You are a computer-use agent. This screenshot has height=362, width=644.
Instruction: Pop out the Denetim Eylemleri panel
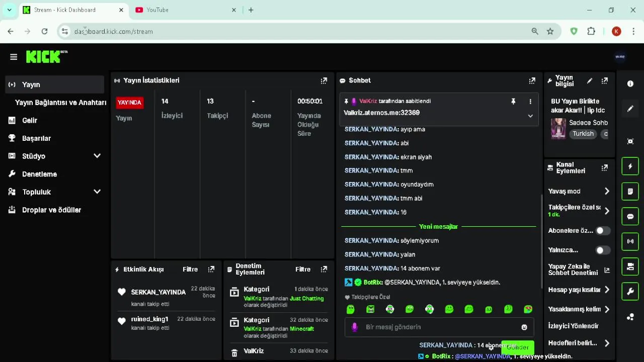324,269
